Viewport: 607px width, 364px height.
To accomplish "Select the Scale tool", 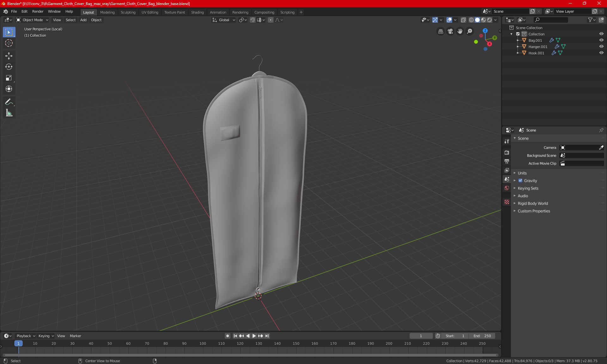I will click(9, 78).
